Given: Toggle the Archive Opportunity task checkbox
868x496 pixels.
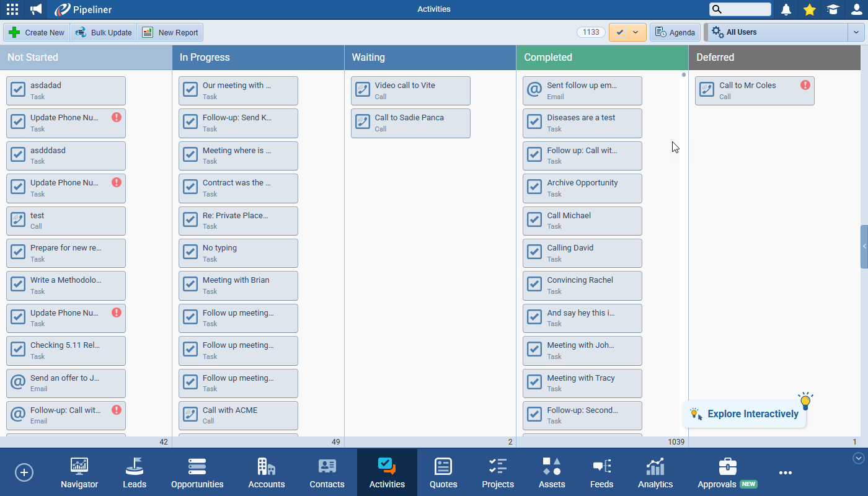Looking at the screenshot, I should (x=534, y=188).
